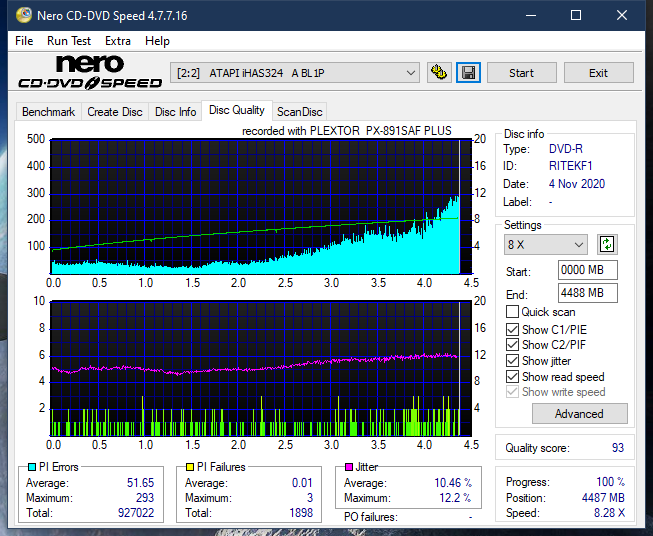Click the Speed value 8.28 X
Screen dimensions: 653x536
(609, 513)
